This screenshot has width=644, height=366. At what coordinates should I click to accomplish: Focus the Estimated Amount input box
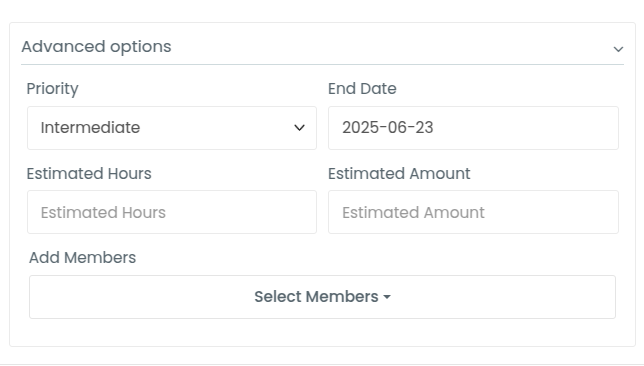coord(473,212)
